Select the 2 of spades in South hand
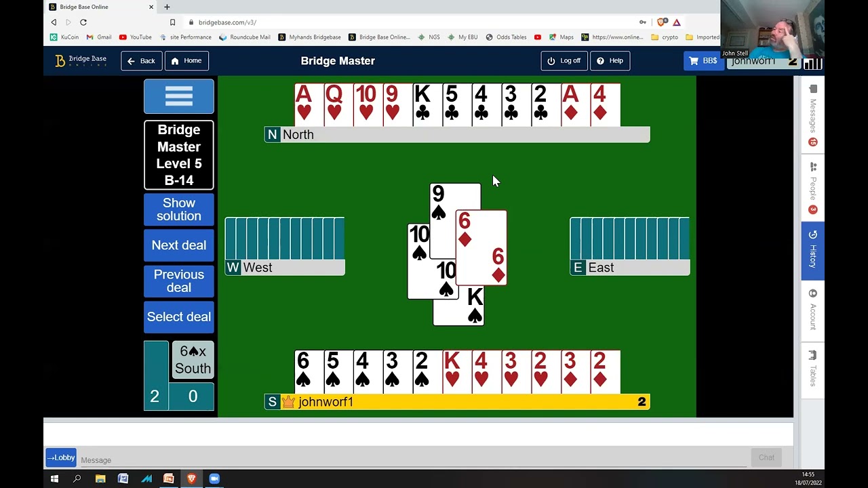This screenshot has width=868, height=488. [427, 371]
